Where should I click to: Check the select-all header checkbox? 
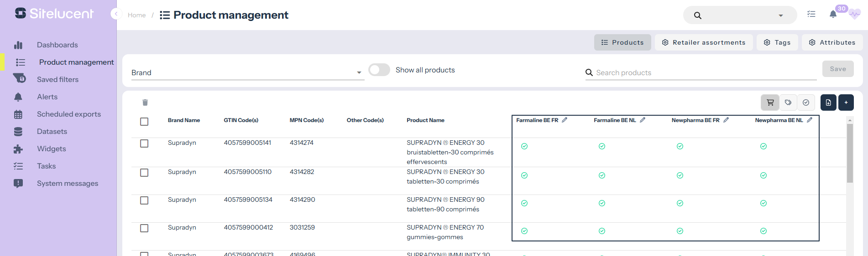click(144, 122)
